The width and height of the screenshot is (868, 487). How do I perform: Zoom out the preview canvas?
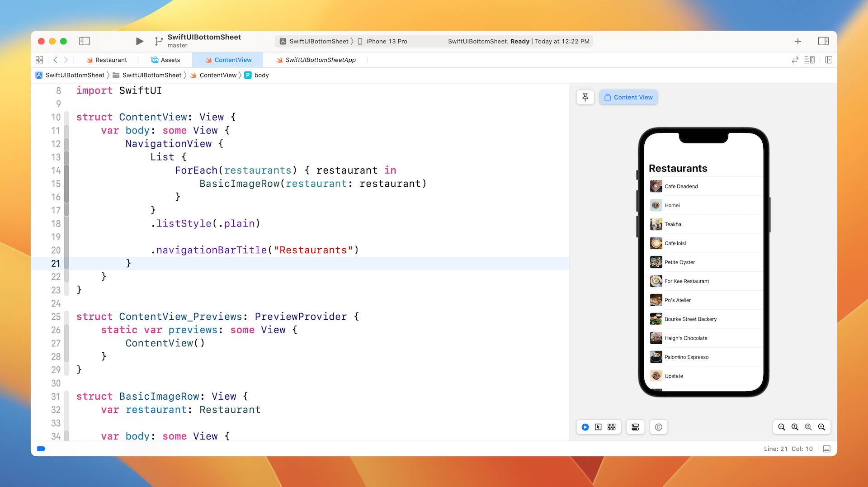(x=782, y=427)
